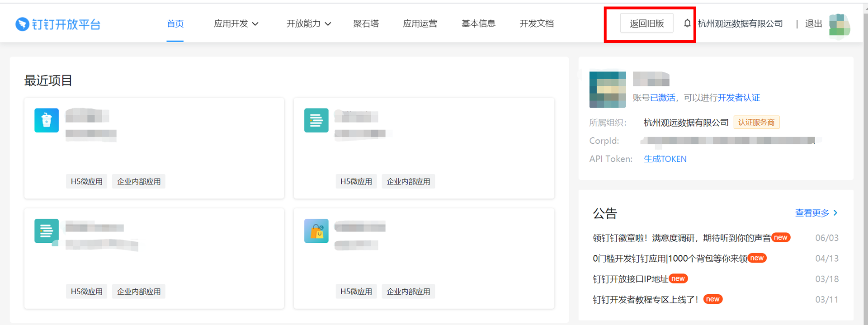868x325 pixels.
Task: Click the 生成TOKEN link
Action: tap(665, 159)
